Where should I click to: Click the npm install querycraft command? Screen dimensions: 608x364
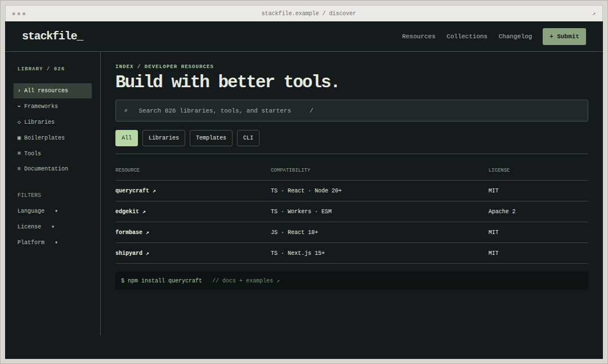coord(162,281)
